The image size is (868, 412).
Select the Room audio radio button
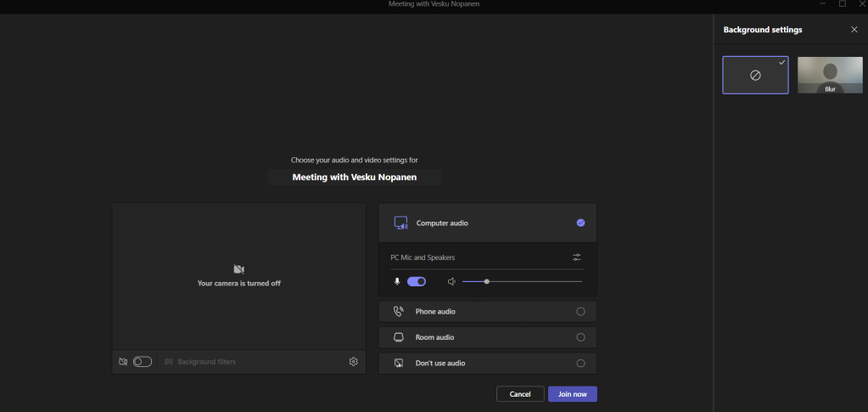click(x=580, y=337)
